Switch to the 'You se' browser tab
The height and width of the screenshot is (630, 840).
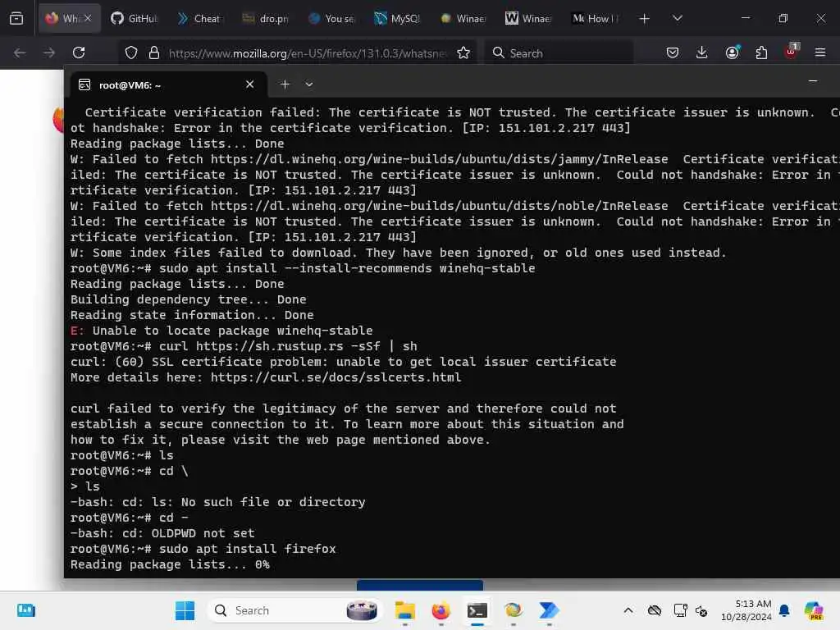(331, 18)
